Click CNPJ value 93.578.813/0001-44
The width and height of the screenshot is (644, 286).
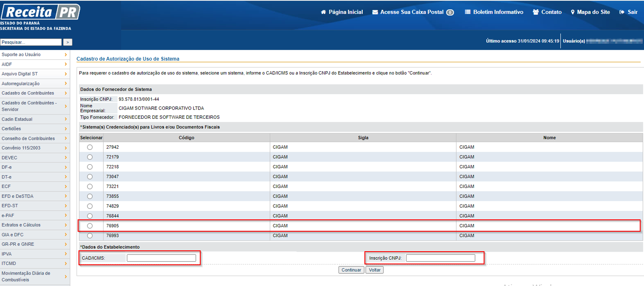point(139,99)
